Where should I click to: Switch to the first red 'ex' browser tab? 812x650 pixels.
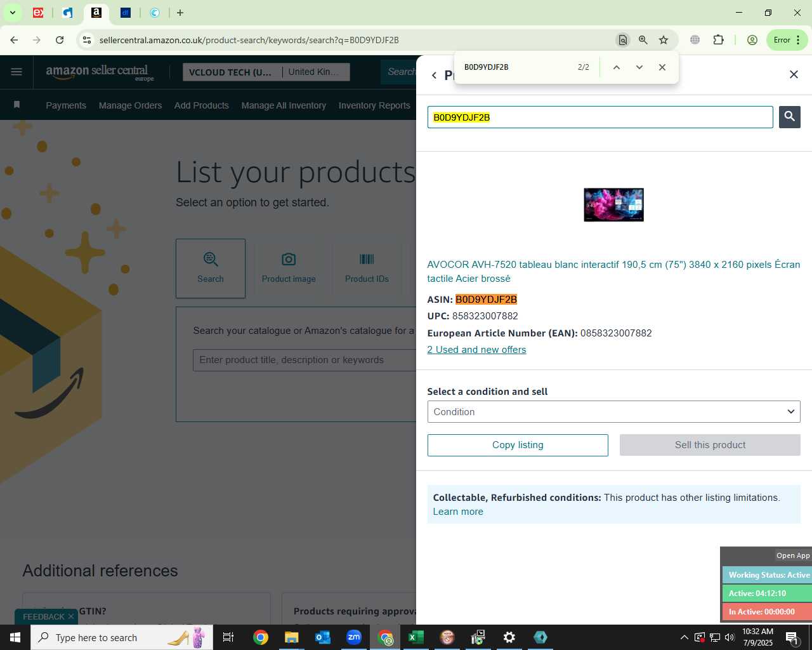pyautogui.click(x=38, y=13)
